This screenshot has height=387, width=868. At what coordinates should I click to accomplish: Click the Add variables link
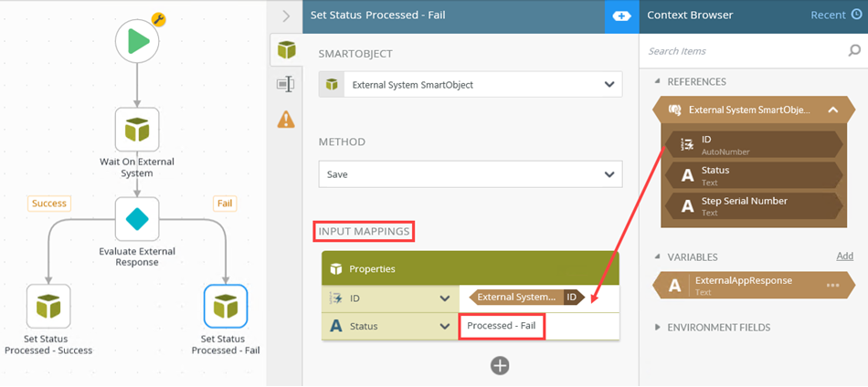(844, 256)
